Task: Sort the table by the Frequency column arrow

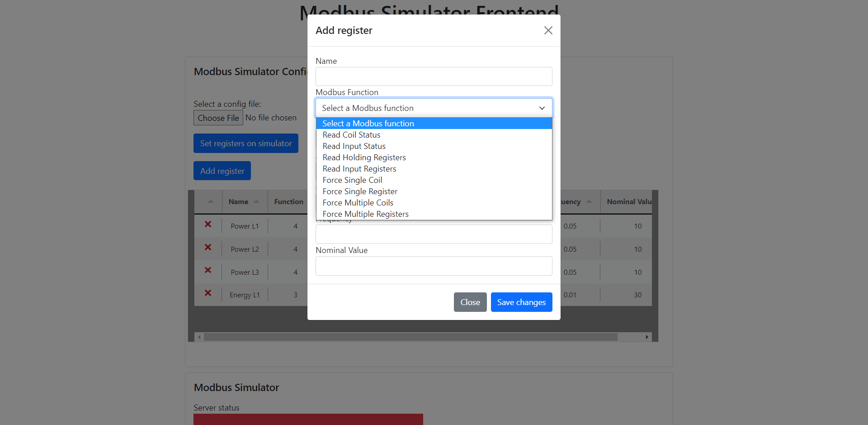Action: 589,201
